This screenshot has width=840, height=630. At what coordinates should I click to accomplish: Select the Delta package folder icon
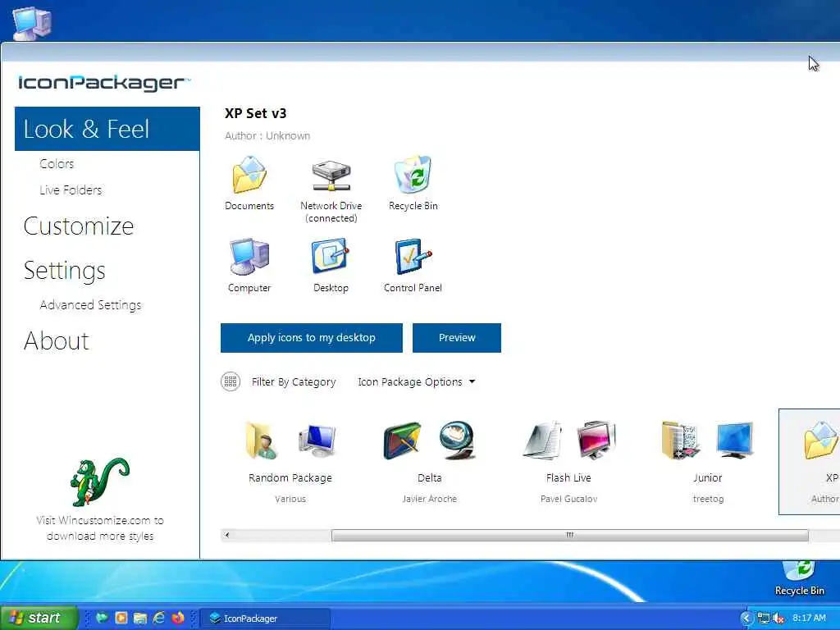[402, 441]
